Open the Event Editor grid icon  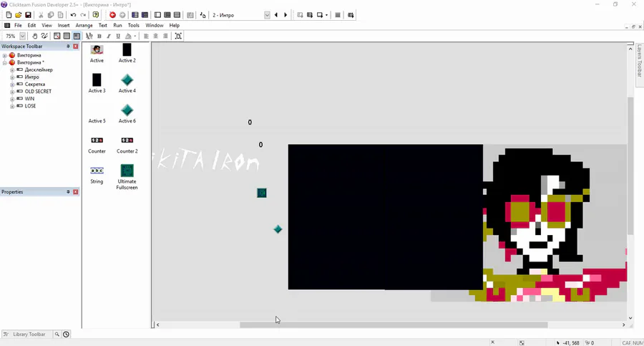167,15
